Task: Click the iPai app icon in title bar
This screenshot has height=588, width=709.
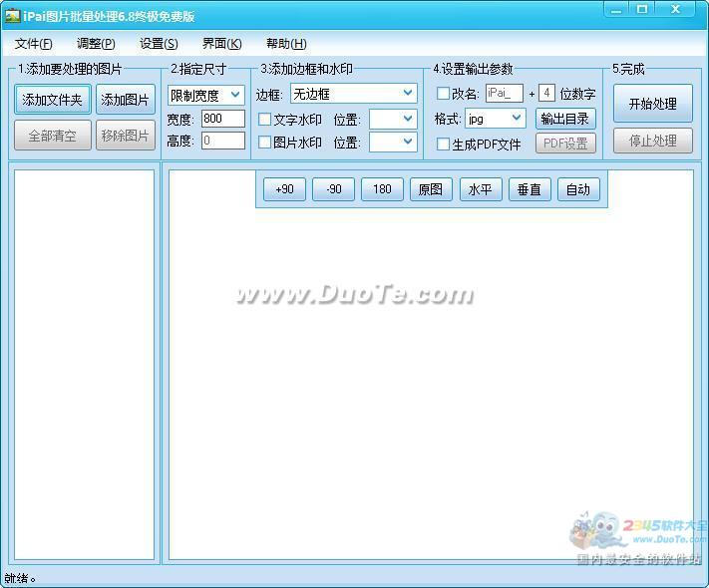Action: pos(12,16)
